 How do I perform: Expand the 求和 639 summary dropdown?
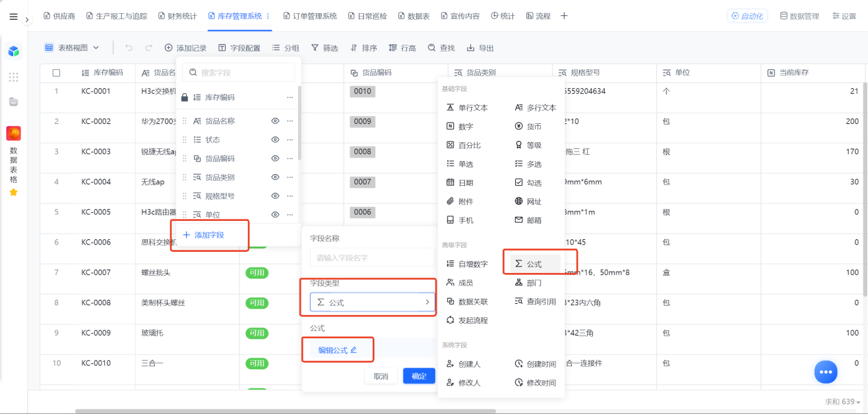pyautogui.click(x=842, y=401)
